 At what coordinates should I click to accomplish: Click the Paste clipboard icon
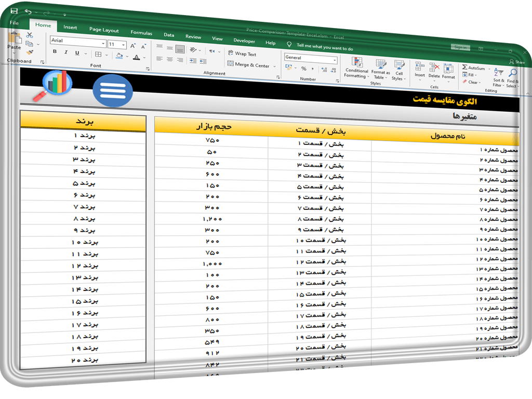[x=15, y=37]
